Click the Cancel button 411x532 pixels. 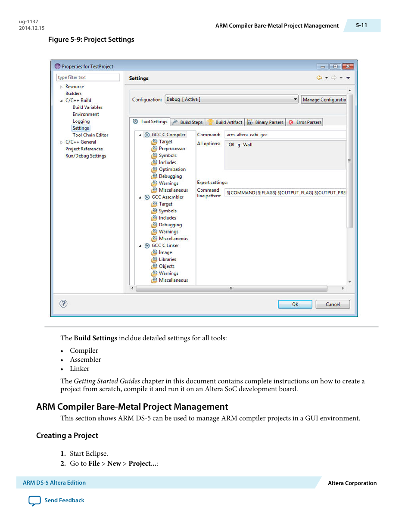click(x=333, y=304)
